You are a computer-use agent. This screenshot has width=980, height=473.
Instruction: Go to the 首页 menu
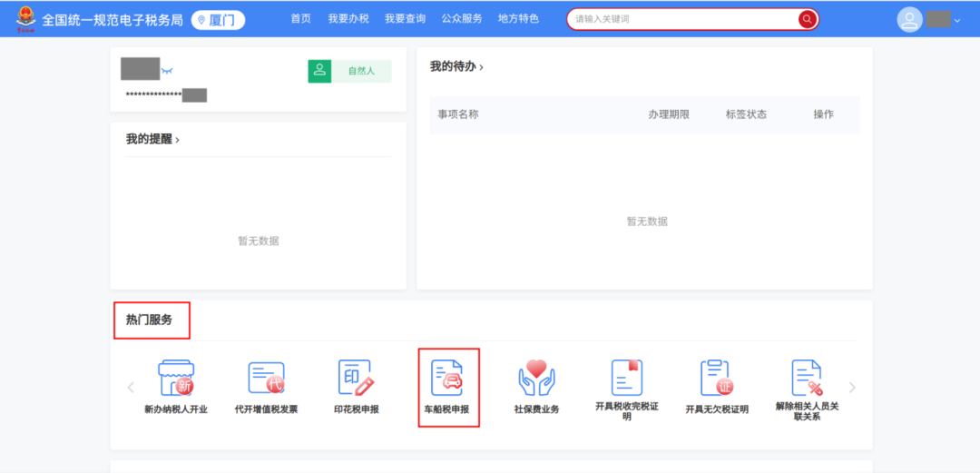coord(300,19)
